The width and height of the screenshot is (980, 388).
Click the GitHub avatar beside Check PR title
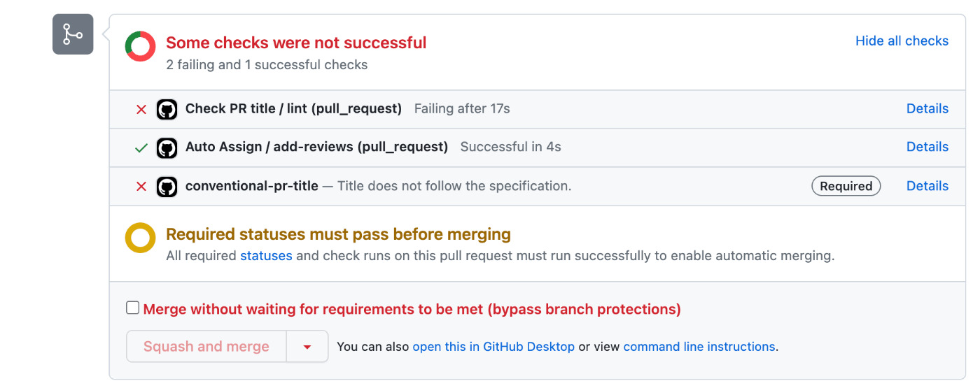pyautogui.click(x=167, y=109)
